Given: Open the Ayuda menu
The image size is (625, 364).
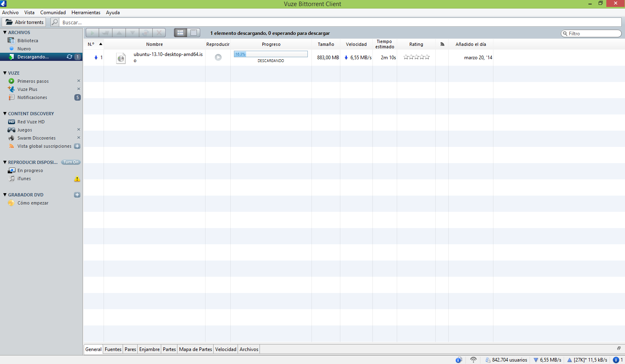Looking at the screenshot, I should 113,13.
